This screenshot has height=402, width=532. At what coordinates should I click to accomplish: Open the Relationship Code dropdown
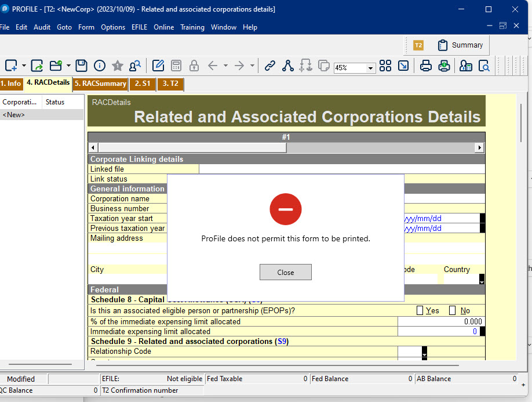click(424, 352)
